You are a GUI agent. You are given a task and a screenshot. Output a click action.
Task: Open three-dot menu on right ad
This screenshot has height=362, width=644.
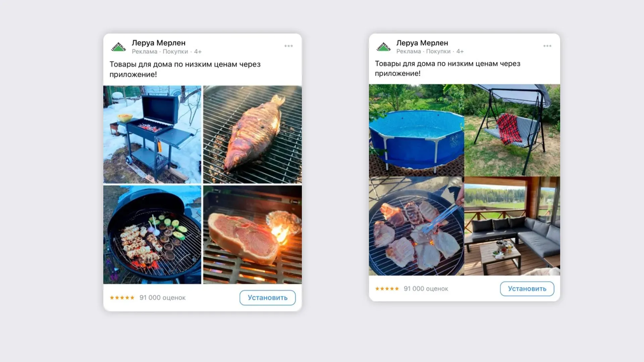(x=547, y=46)
